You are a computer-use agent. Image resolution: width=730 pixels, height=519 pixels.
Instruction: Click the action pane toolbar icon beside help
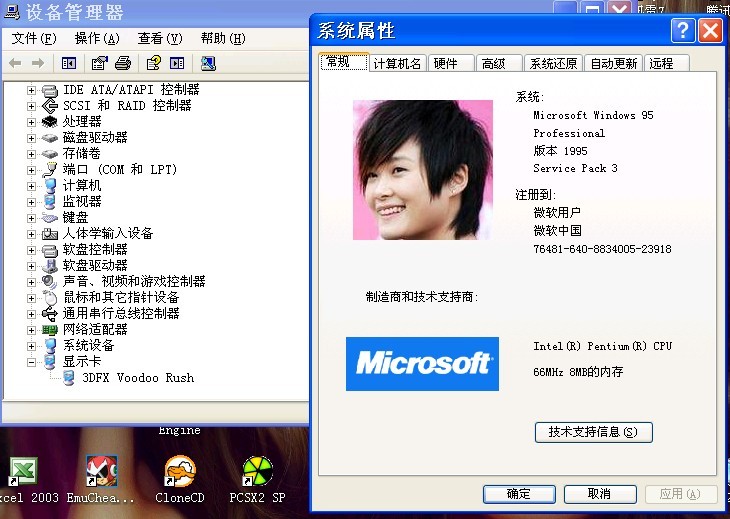click(177, 63)
